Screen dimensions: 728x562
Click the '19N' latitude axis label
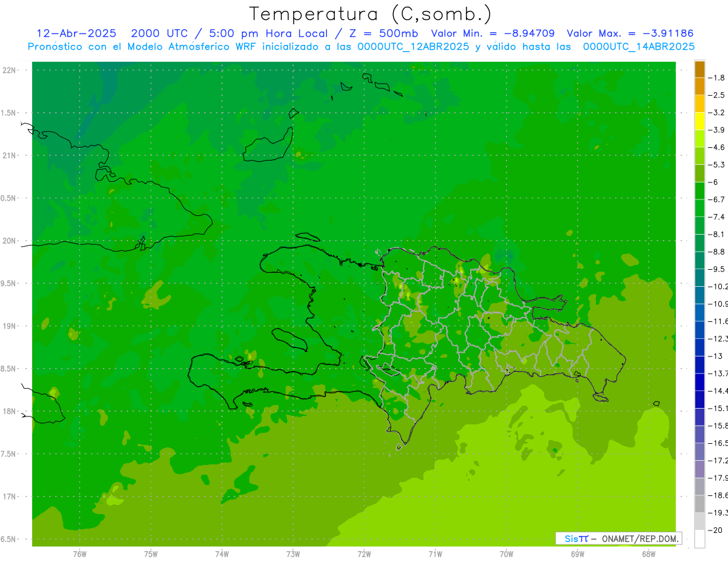(x=10, y=326)
